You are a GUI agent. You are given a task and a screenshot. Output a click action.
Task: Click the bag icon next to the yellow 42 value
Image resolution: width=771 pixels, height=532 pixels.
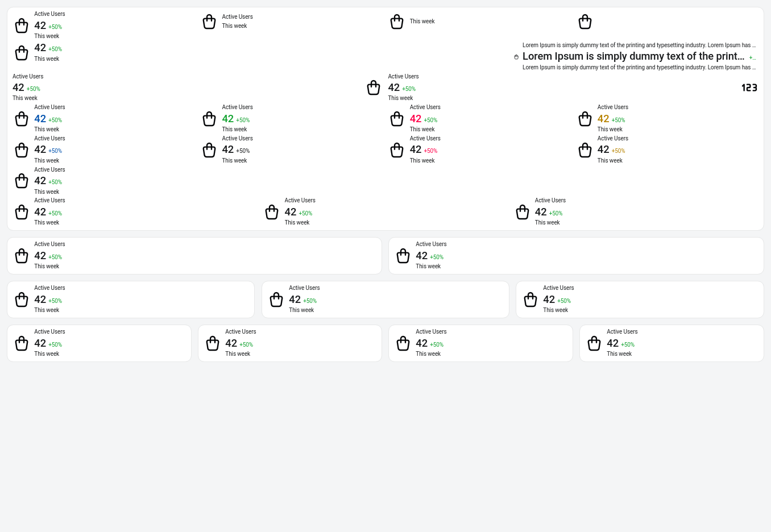[x=585, y=119]
